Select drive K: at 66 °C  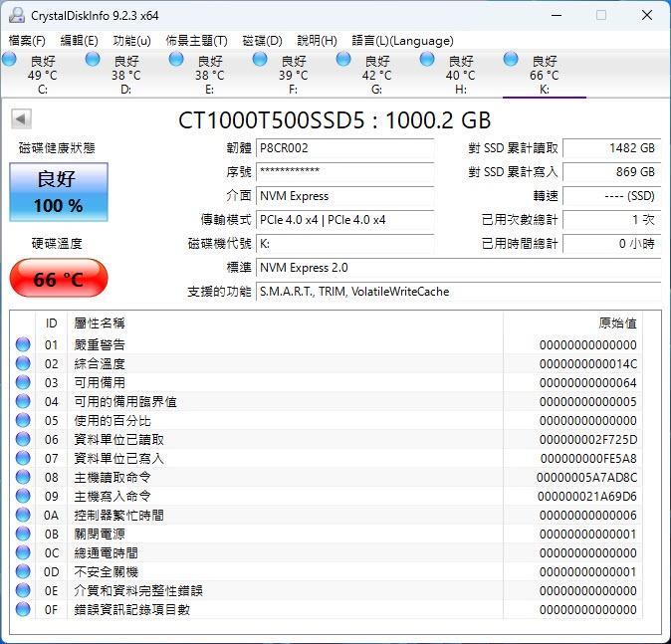coord(544,74)
